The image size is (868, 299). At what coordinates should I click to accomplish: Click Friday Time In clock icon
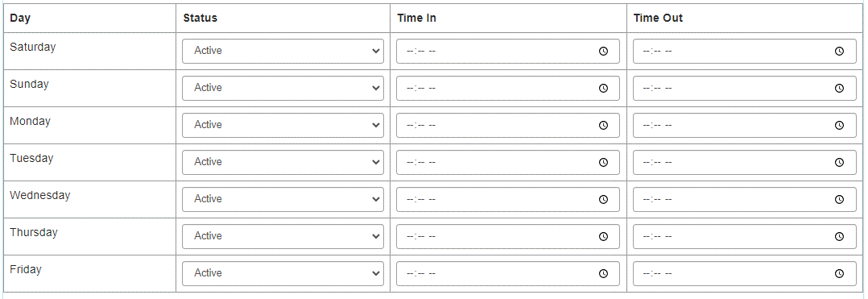click(x=603, y=273)
